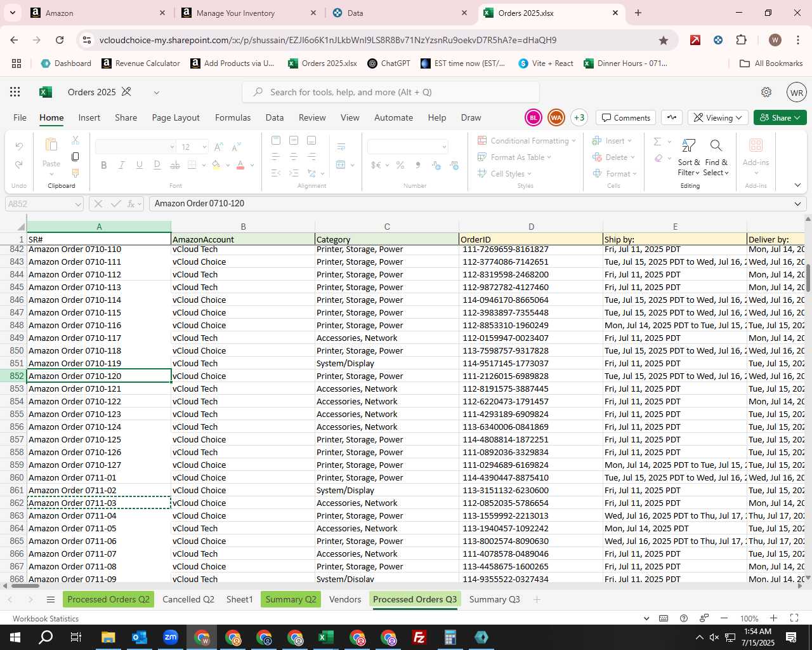
Task: Click the Wrap Text icon
Action: pos(341,147)
